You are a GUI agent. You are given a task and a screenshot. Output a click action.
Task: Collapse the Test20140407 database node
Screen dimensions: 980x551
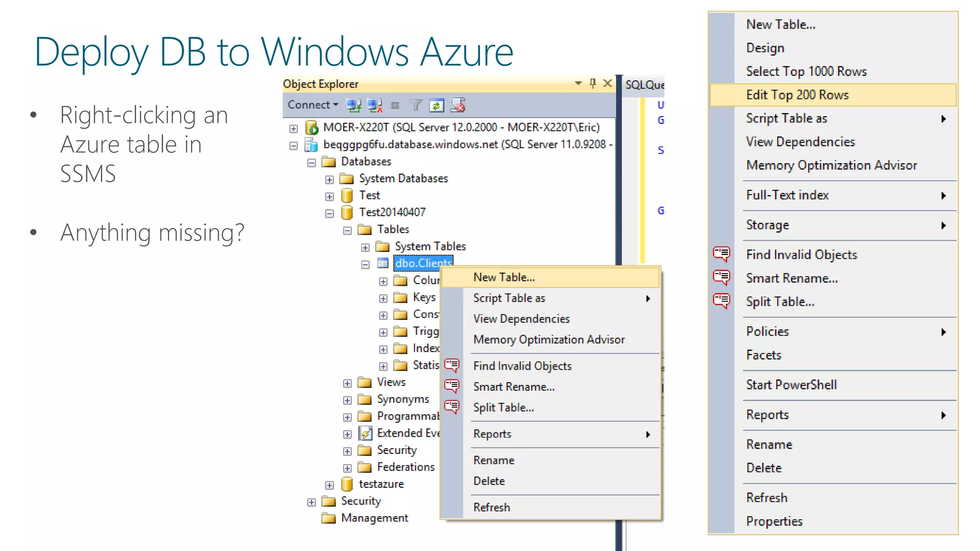click(329, 214)
